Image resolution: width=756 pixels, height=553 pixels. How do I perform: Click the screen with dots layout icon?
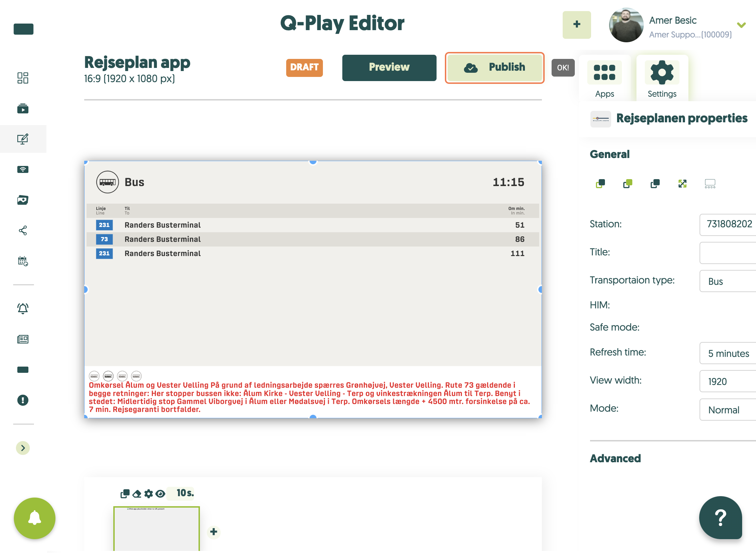[710, 184]
